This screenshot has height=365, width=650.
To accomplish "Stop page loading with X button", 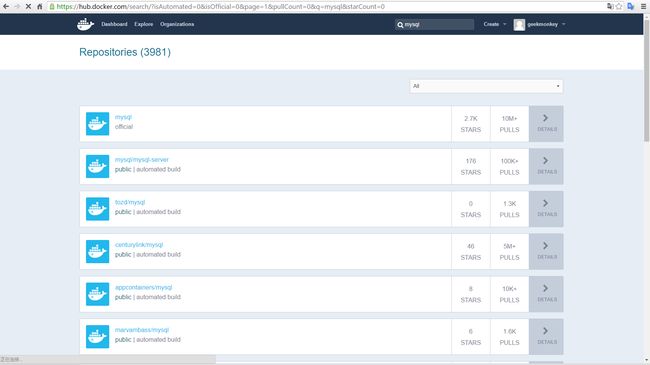I will (28, 7).
